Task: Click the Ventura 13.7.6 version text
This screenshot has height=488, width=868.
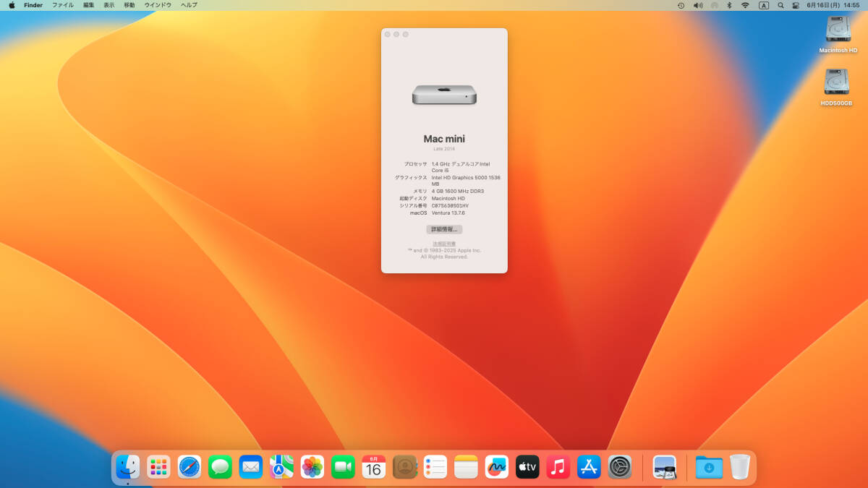Action: (448, 213)
